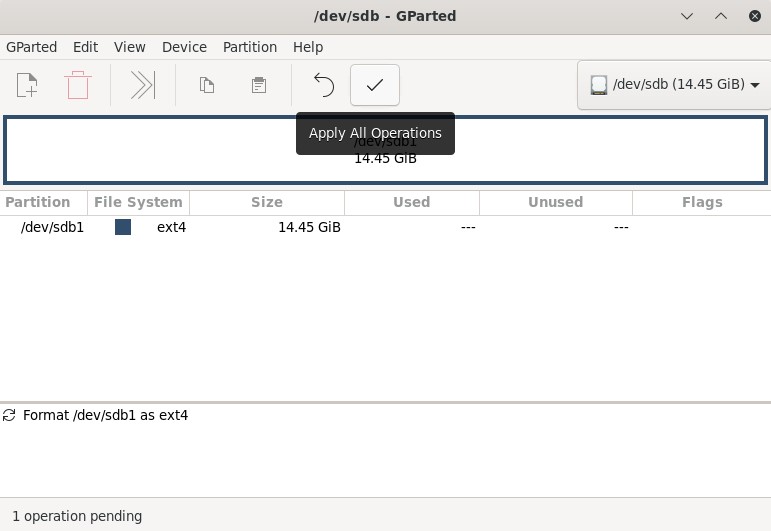Click the Delete partition trash icon
Viewport: 771px width, 531px height.
pyautogui.click(x=78, y=85)
